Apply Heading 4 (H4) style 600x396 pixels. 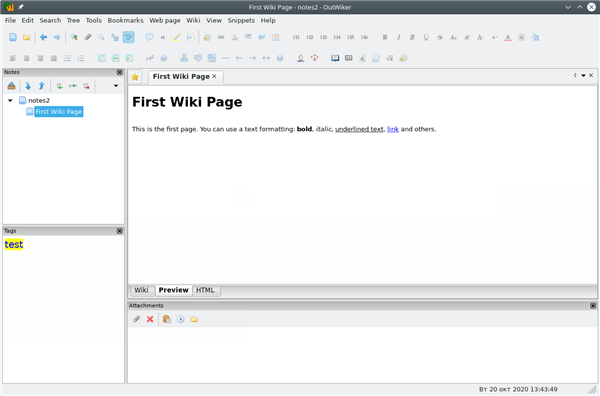pyautogui.click(x=337, y=37)
